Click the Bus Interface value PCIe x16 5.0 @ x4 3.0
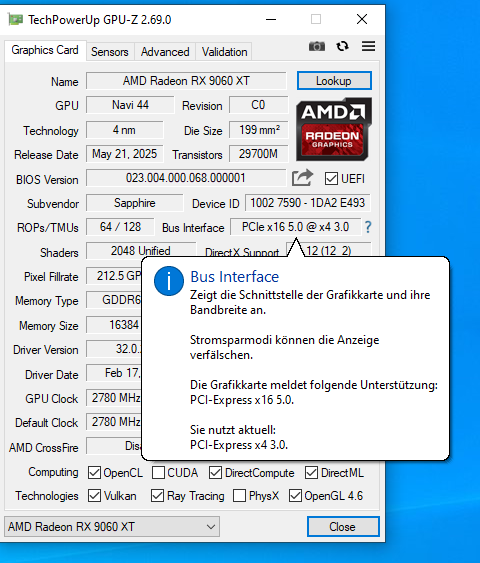Viewport: 480px width, 563px height. pos(295,227)
